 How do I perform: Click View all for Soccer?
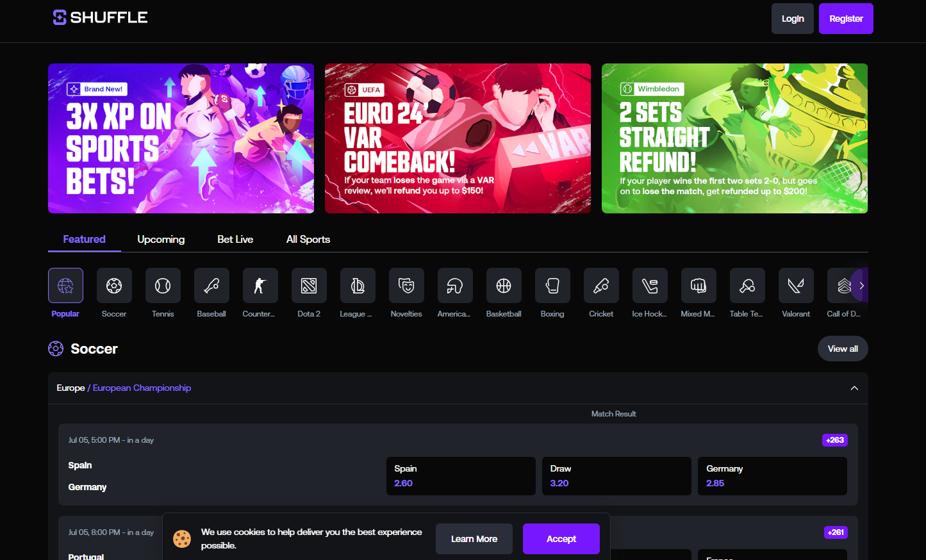[x=843, y=349]
